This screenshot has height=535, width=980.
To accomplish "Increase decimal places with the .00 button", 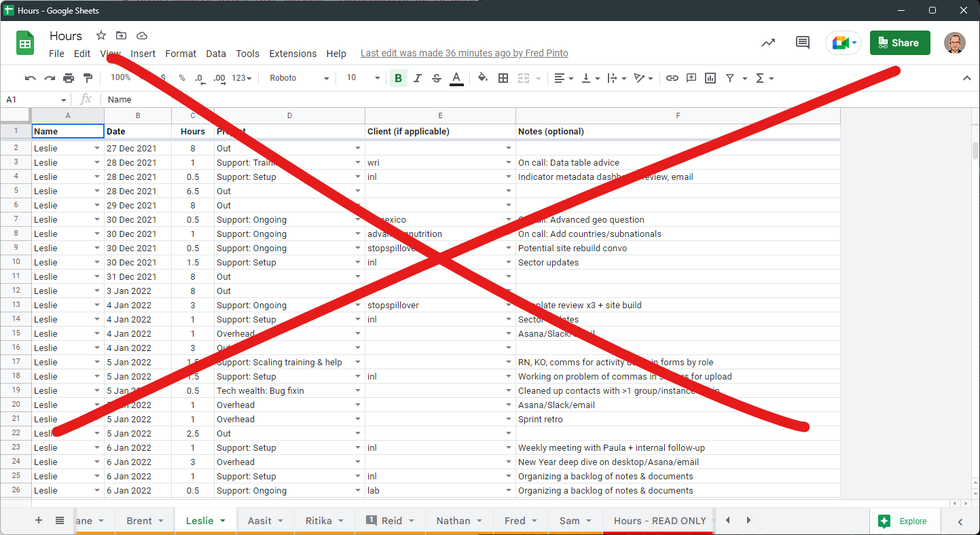I will [219, 78].
